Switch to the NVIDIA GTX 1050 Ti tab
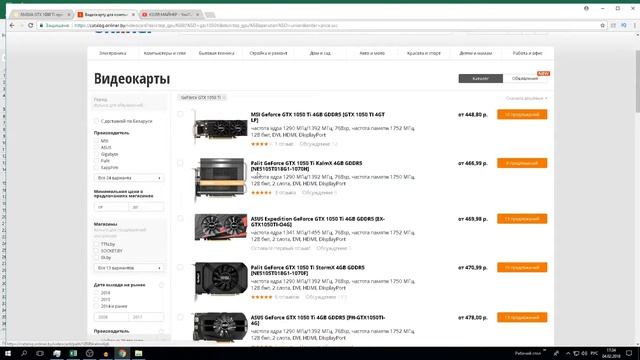The height and width of the screenshot is (360, 640). tap(41, 15)
